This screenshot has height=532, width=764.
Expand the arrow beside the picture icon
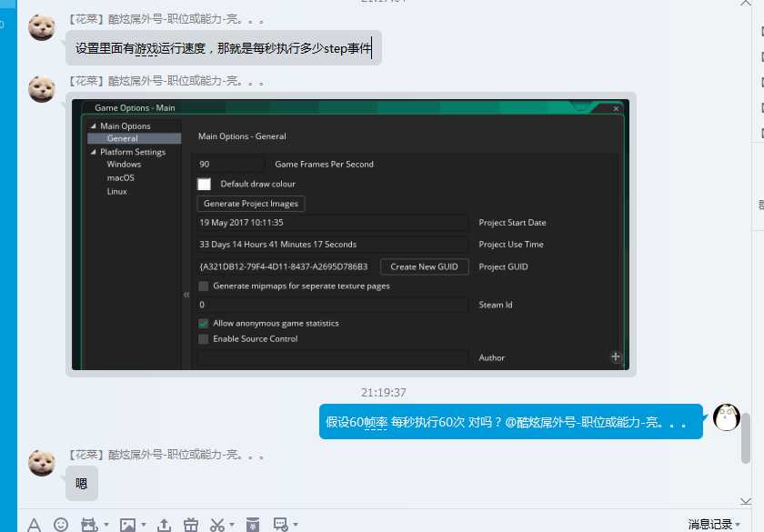click(x=144, y=525)
